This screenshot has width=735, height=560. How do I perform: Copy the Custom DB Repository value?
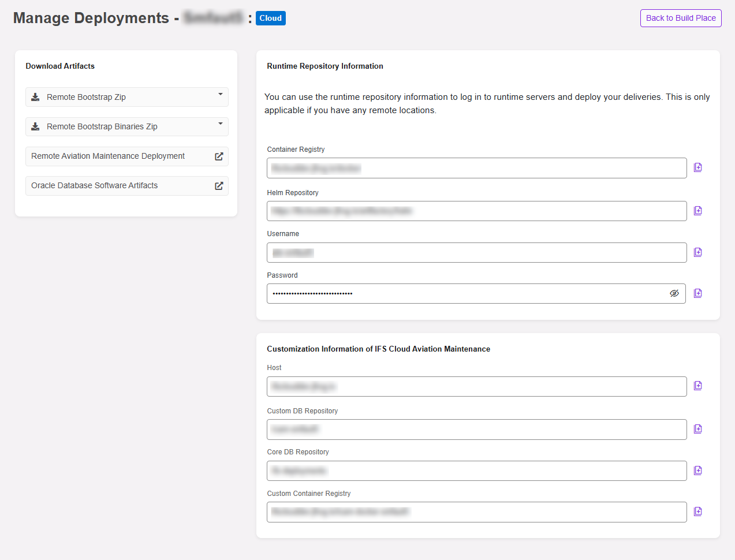697,429
